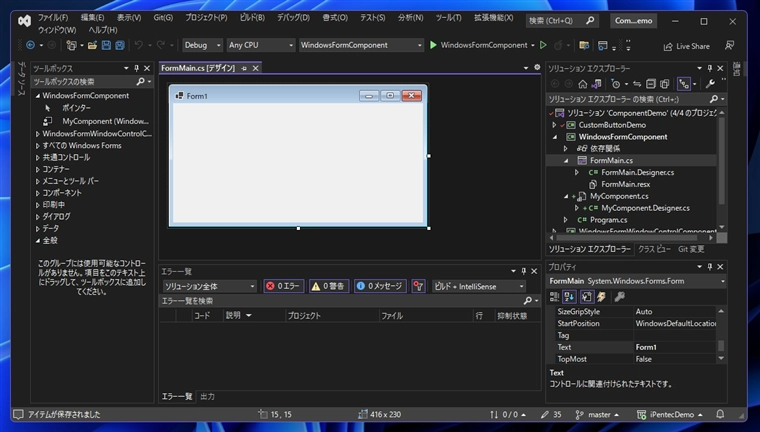
Task: Click the master branch indicator in status bar
Action: [597, 415]
